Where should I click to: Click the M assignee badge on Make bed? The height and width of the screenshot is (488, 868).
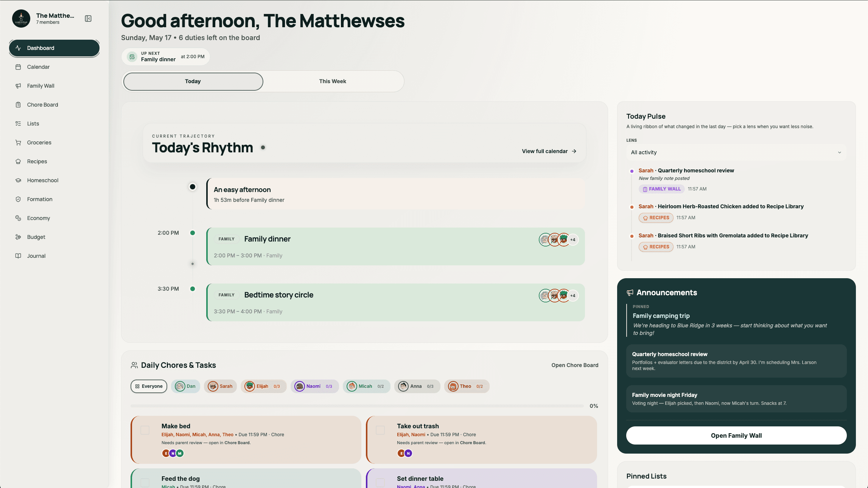(180, 453)
